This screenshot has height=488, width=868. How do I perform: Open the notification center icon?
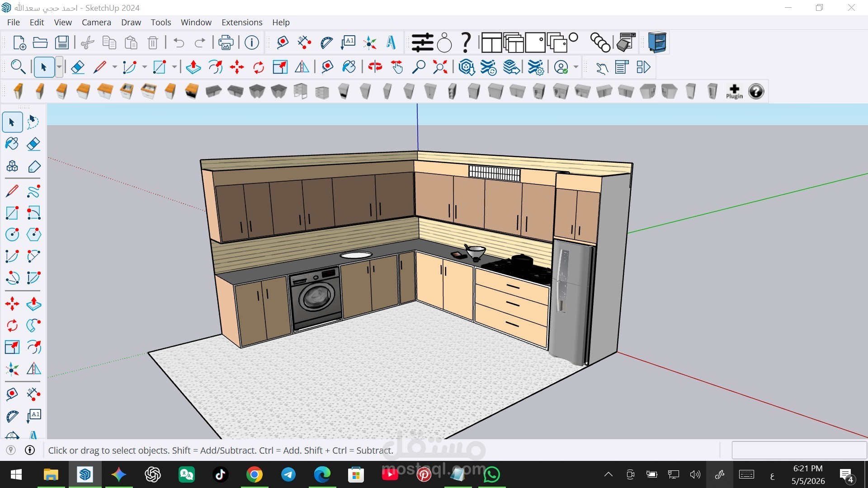tap(846, 475)
